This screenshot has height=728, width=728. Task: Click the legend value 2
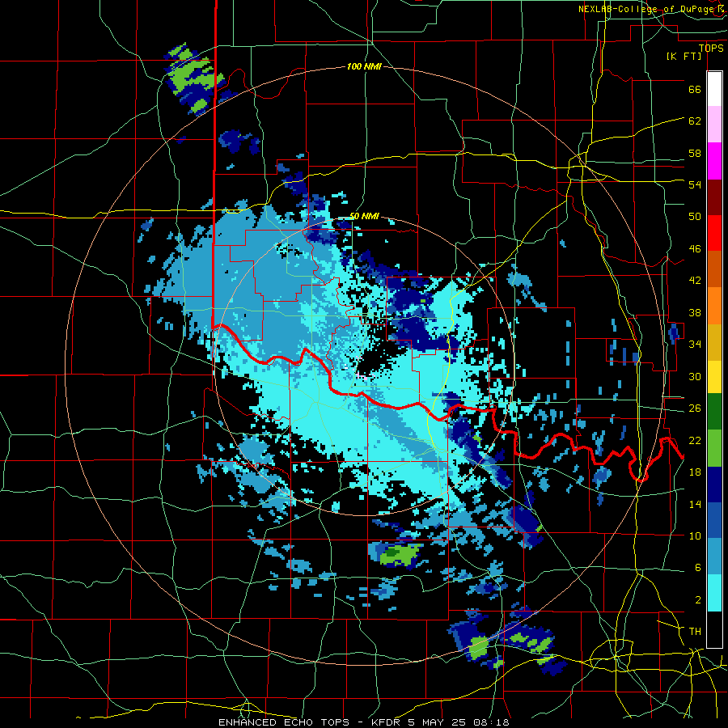click(x=698, y=599)
